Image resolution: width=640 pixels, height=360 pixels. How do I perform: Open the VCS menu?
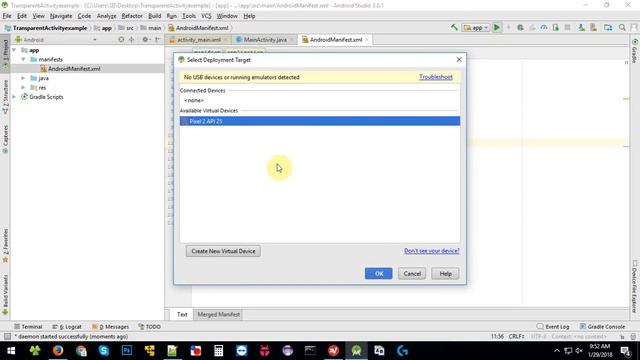click(206, 16)
